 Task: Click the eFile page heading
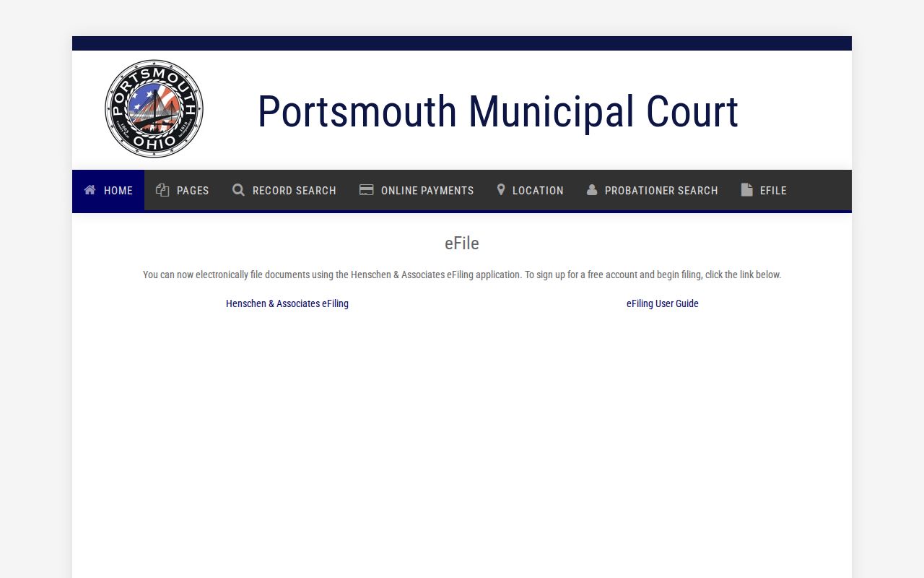coord(462,243)
